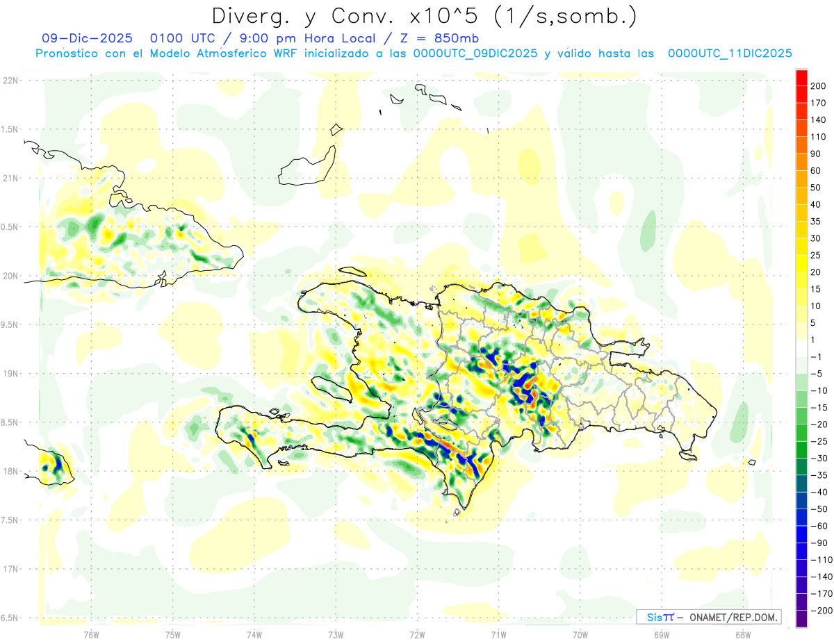Click the '-60' colorbar value
Viewport: 834px width, 644px height.
click(820, 526)
